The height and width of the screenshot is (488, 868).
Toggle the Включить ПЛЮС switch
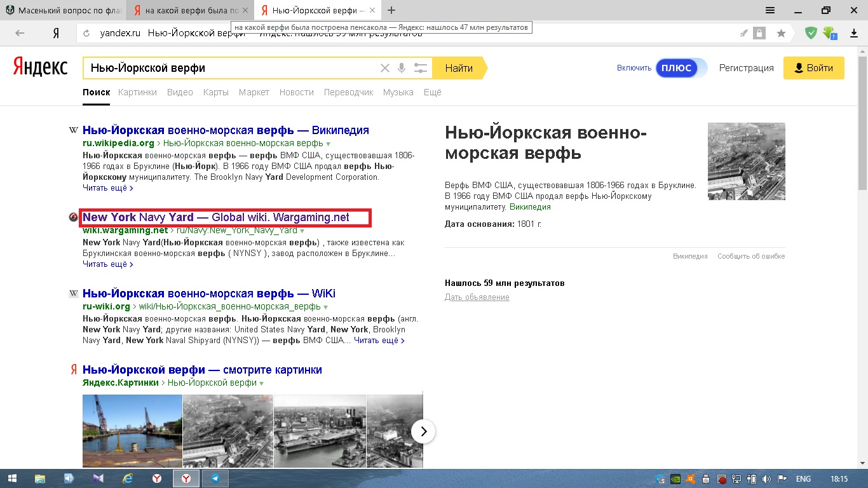coord(681,68)
